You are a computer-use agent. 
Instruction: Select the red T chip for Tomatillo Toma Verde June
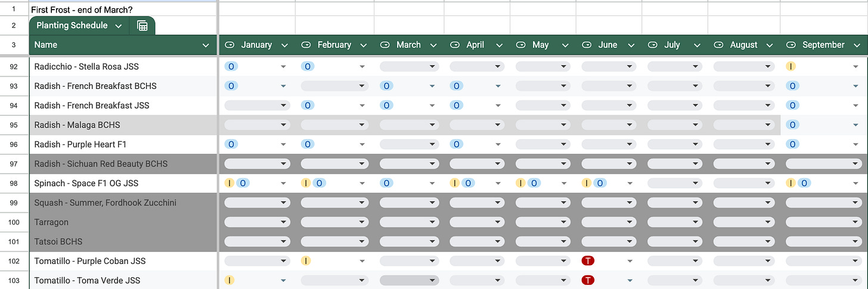coord(588,280)
